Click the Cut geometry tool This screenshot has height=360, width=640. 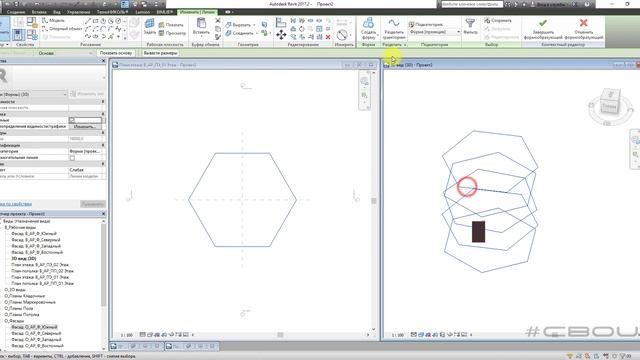[x=239, y=24]
